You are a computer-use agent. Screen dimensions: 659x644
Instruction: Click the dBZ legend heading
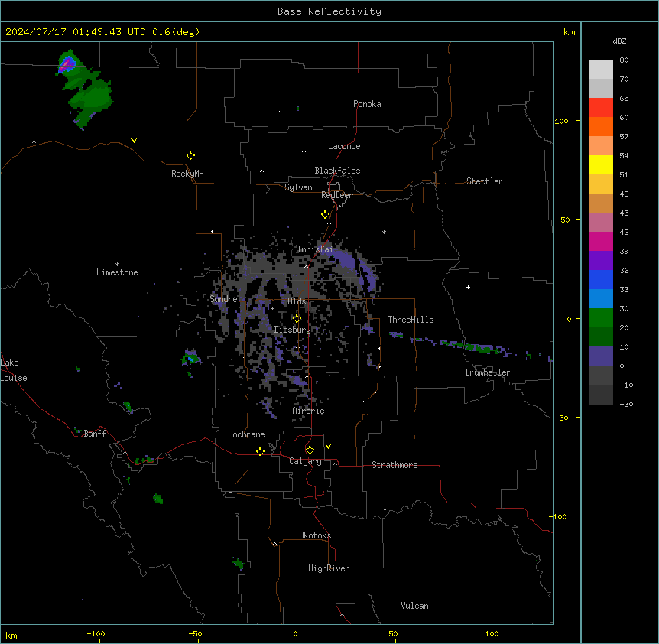pos(619,41)
